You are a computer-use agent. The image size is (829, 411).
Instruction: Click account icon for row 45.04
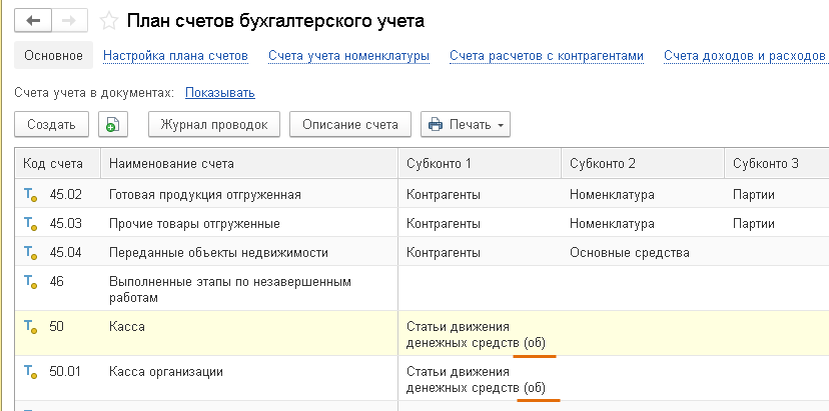click(x=31, y=253)
